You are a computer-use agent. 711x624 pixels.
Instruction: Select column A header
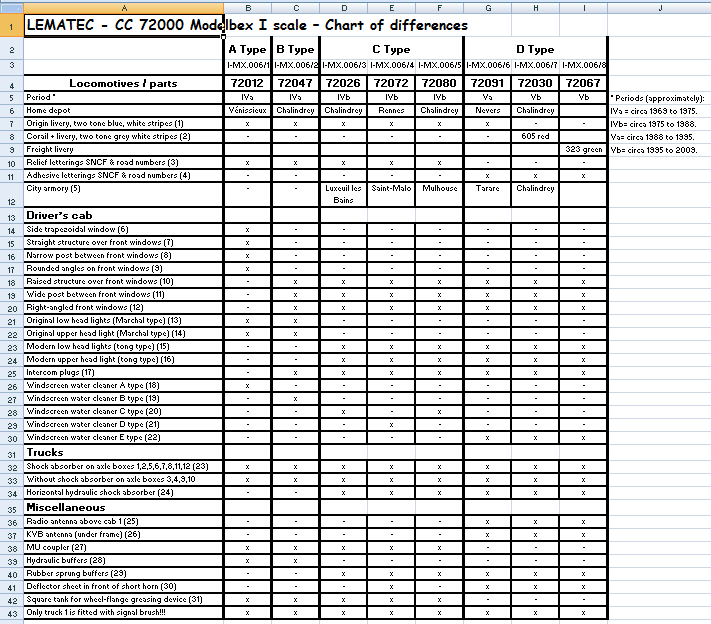tap(123, 8)
